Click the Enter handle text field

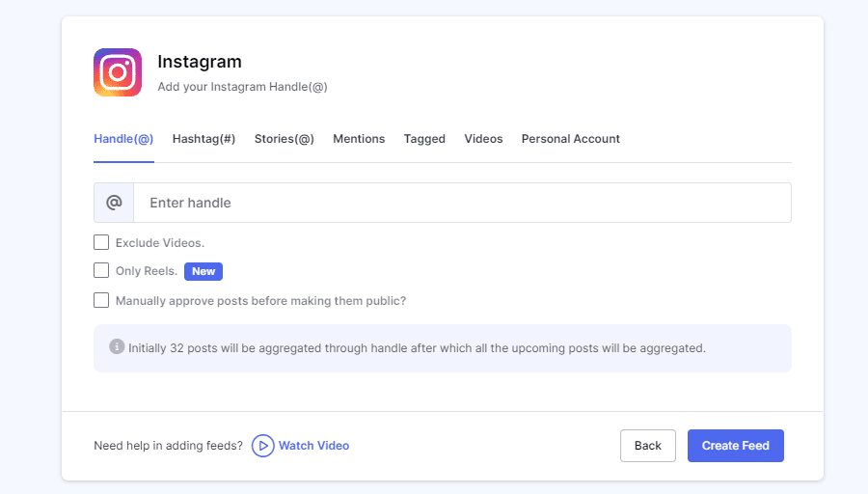click(x=461, y=203)
